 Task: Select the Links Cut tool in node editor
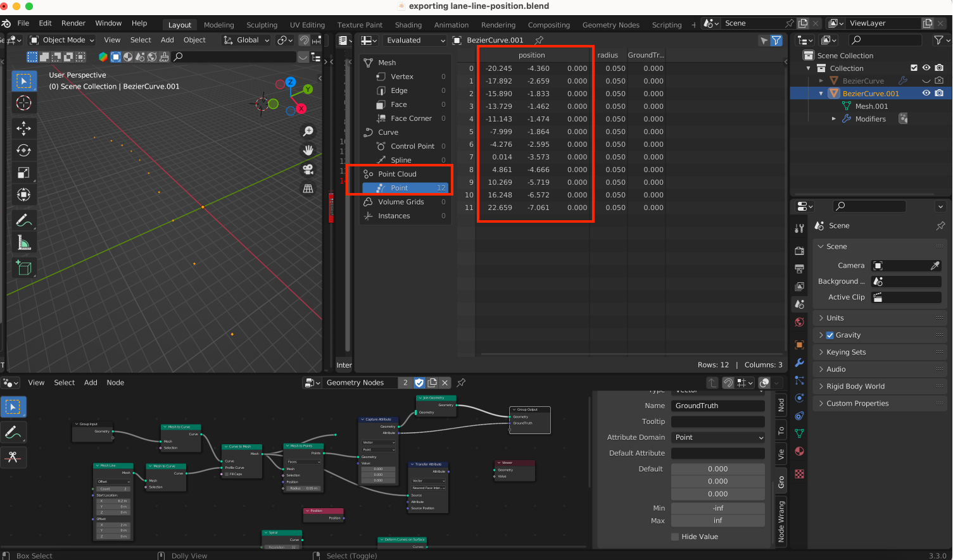pyautogui.click(x=13, y=457)
